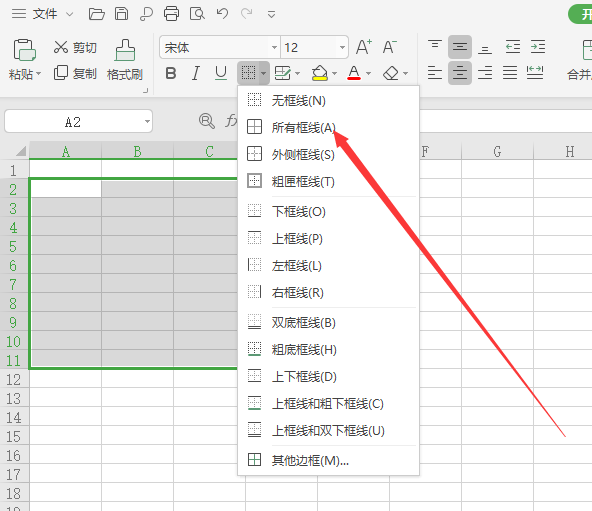Click the distributed alignment icon

[x=535, y=73]
